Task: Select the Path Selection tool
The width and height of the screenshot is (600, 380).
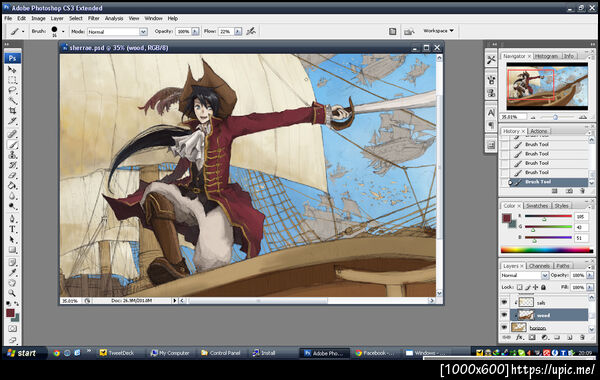Action: 12,240
